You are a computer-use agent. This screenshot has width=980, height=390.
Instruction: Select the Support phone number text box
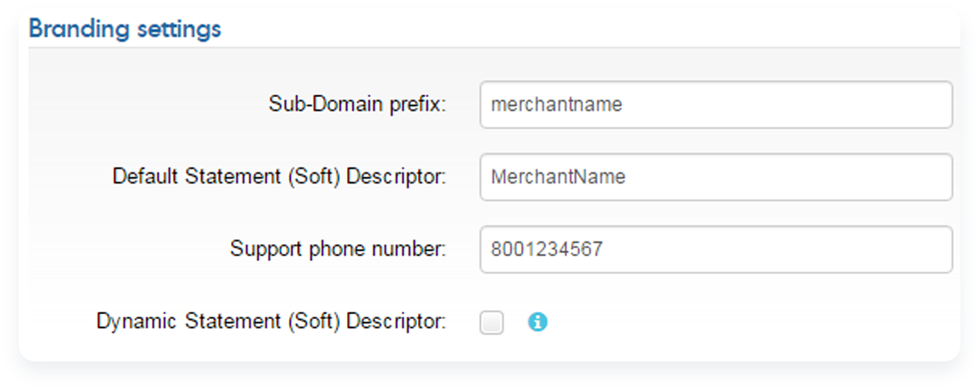tap(716, 250)
